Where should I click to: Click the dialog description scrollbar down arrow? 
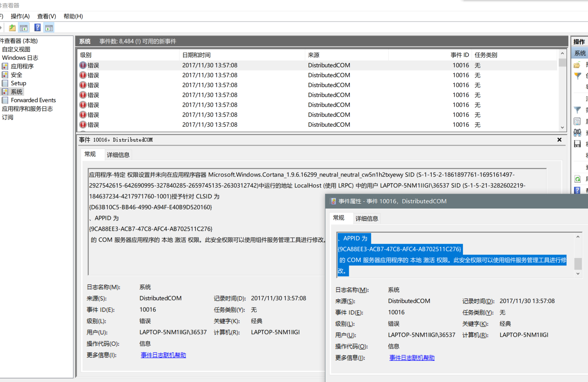click(x=578, y=274)
